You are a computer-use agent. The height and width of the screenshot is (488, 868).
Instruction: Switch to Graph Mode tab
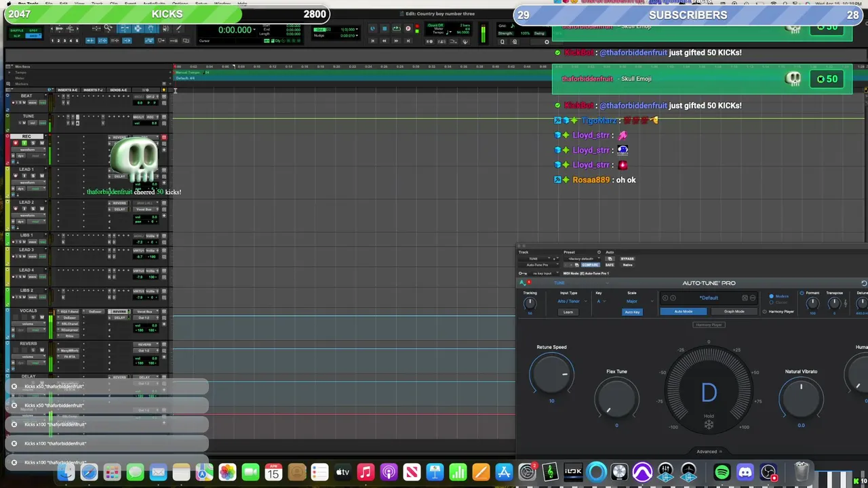[734, 311]
